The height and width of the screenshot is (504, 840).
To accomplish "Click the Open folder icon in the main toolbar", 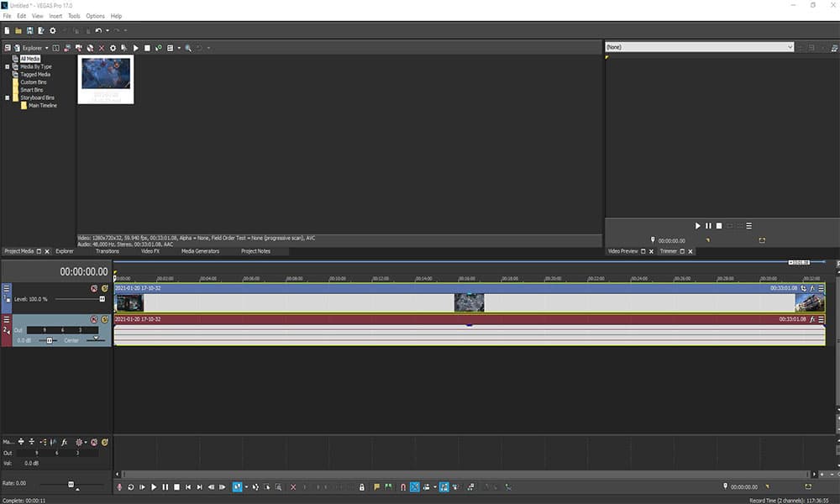I will 18,30.
